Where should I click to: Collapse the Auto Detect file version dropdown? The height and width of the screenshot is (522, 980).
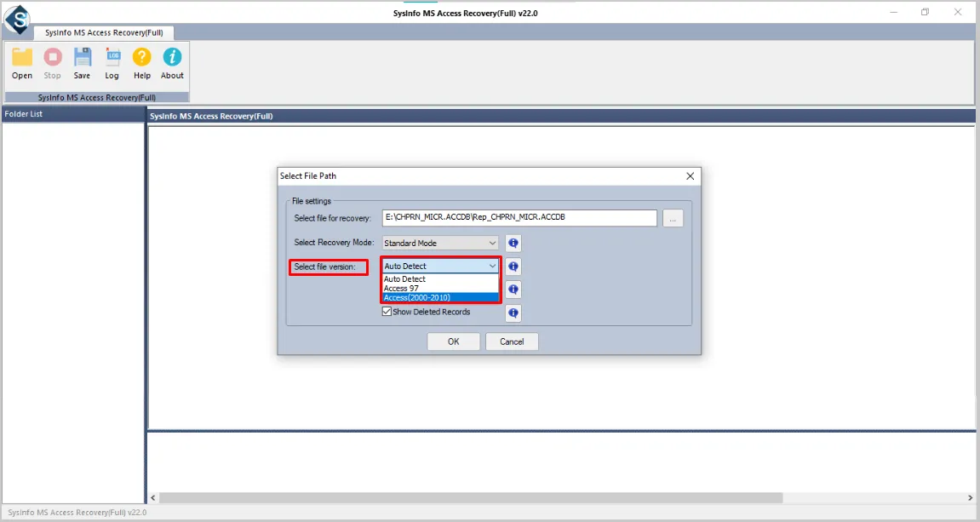pos(492,267)
